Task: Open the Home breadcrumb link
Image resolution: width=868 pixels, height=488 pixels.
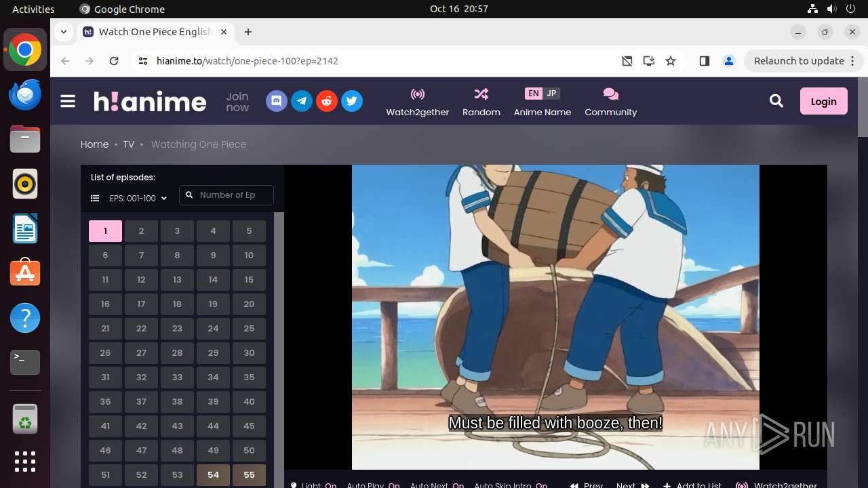Action: point(94,144)
